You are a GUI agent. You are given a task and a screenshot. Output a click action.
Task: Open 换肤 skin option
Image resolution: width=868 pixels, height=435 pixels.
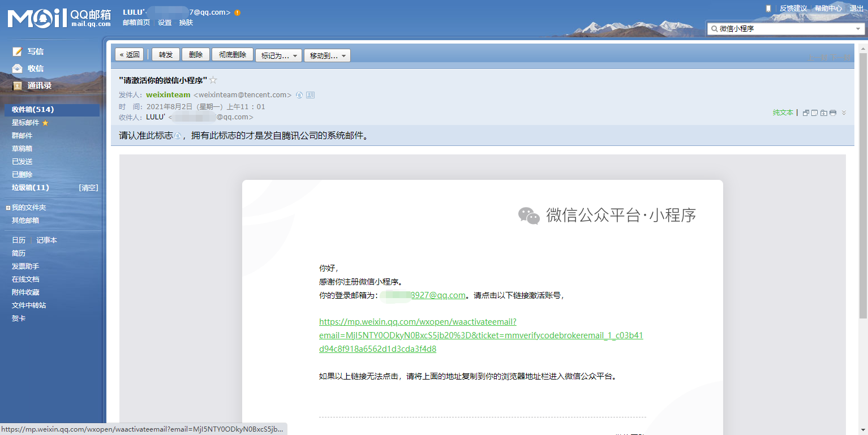coord(186,23)
